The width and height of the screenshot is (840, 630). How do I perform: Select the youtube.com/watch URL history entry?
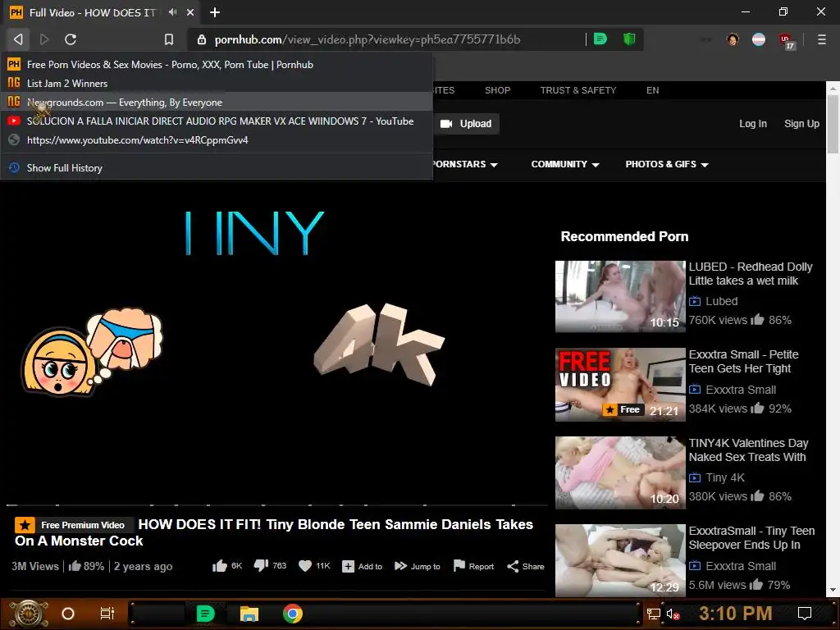(217, 139)
